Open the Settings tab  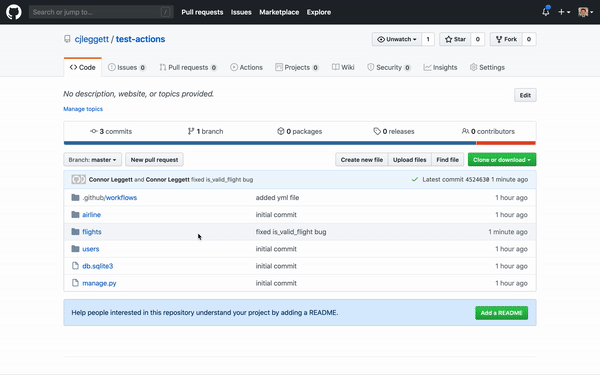pos(487,67)
